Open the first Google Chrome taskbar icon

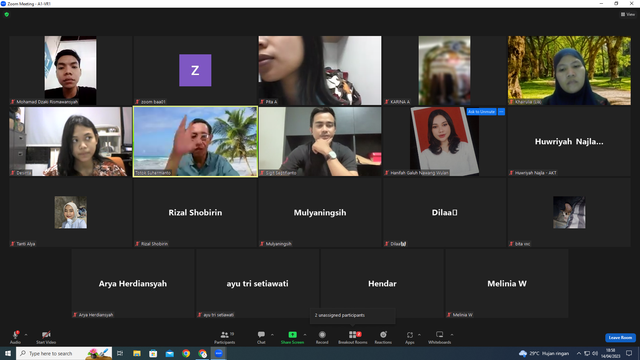click(186, 353)
